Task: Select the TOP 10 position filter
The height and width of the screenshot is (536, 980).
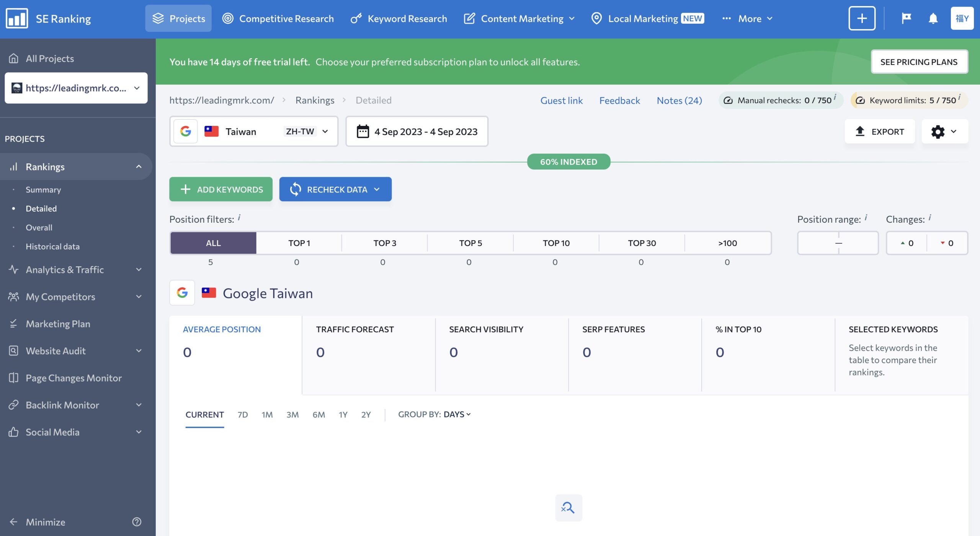Action: (x=556, y=243)
